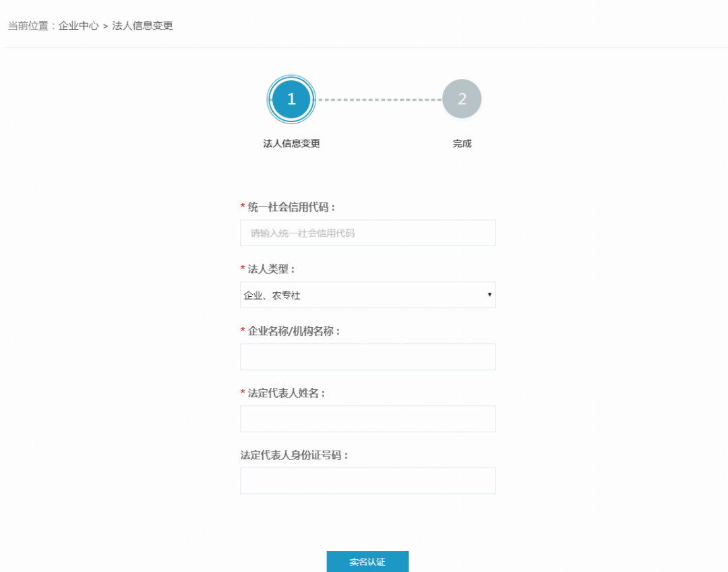Select the 法人信息变更 step label text

coord(291,144)
